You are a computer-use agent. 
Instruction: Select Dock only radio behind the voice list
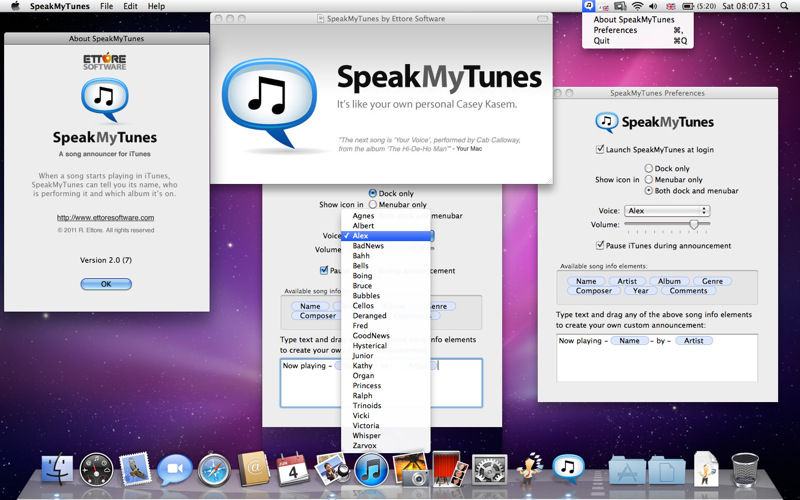point(372,193)
